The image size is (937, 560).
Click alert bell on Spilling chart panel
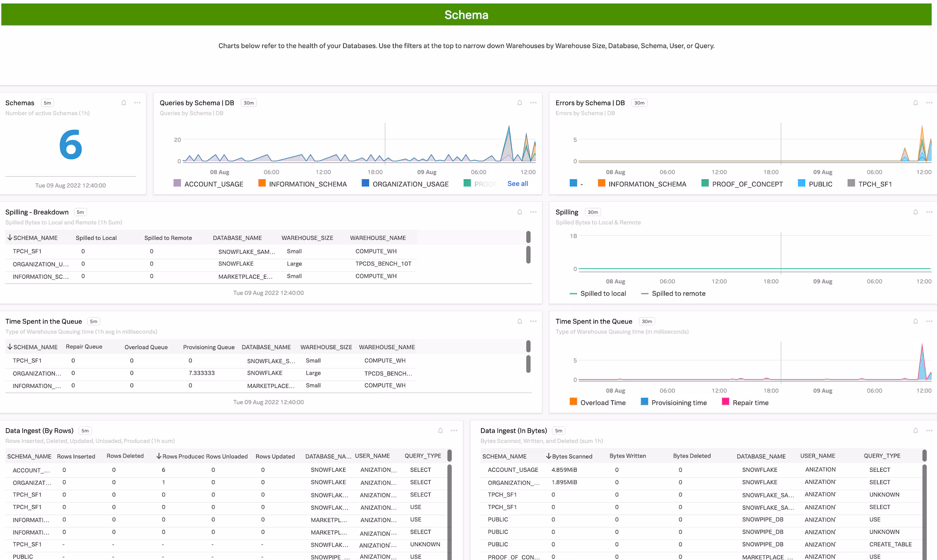coord(915,212)
